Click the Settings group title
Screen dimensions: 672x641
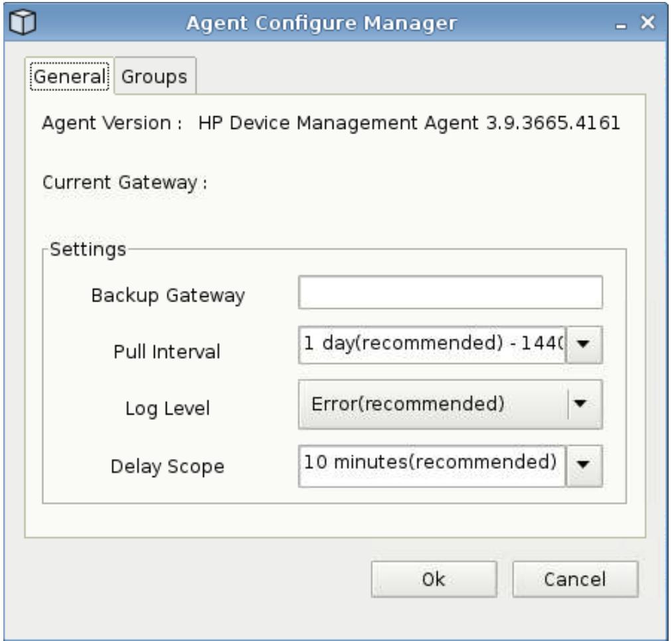(88, 250)
